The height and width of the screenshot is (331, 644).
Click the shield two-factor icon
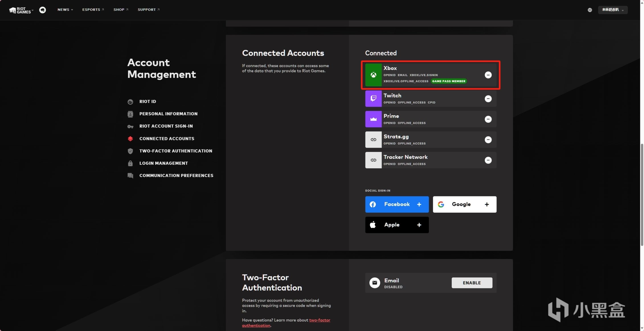[x=130, y=151]
